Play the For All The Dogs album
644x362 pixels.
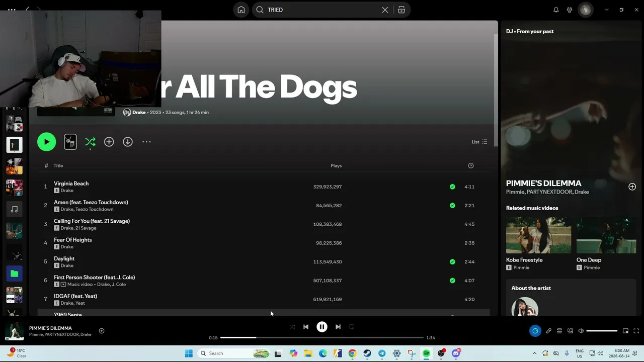point(46,142)
